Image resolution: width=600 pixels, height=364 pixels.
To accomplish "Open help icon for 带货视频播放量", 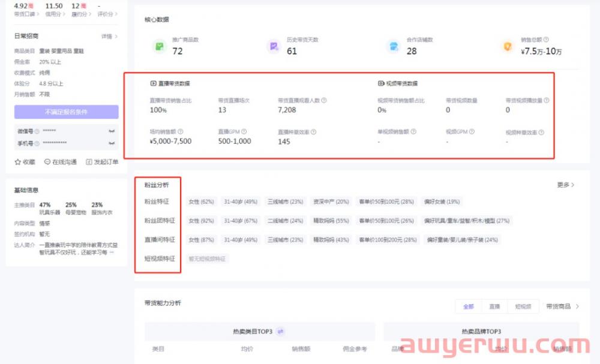I will [x=547, y=100].
